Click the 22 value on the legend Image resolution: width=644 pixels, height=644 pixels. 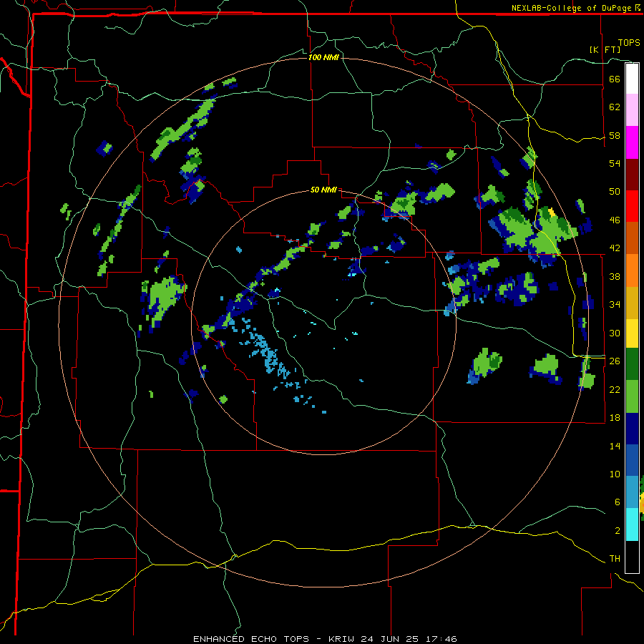coord(615,389)
